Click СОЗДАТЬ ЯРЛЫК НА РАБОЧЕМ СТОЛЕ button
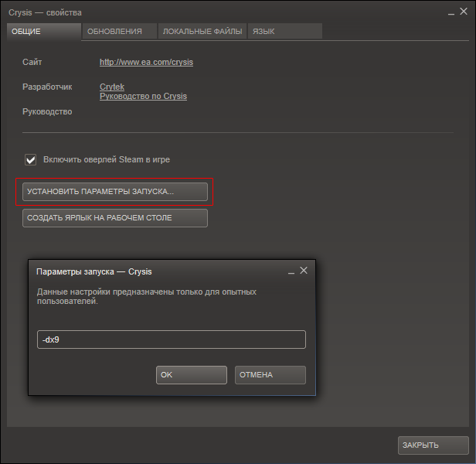 115,218
